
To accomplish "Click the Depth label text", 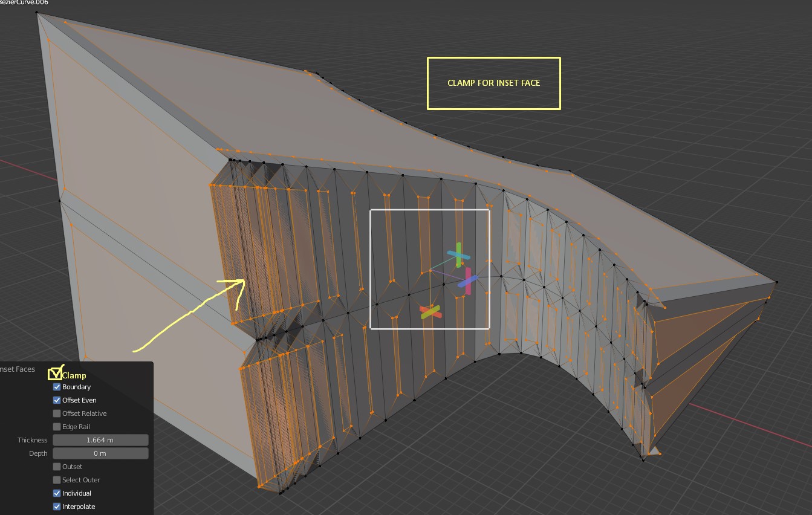I will click(x=38, y=453).
